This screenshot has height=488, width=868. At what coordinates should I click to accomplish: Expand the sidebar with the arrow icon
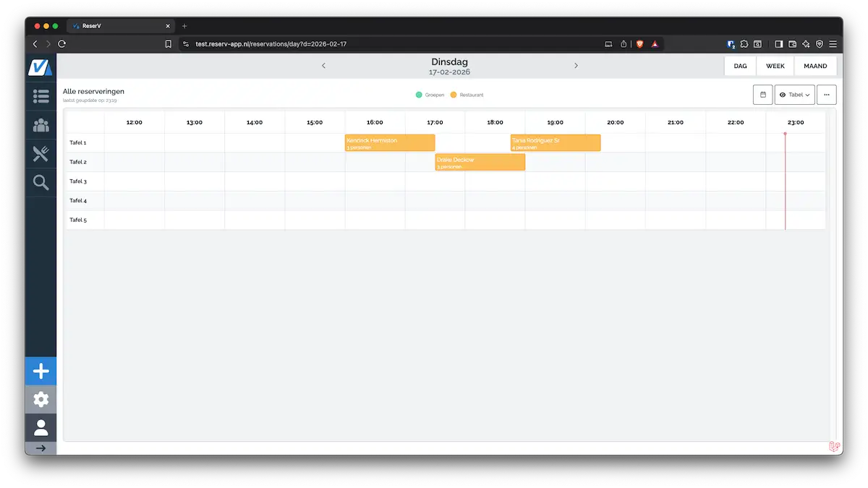tap(41, 448)
